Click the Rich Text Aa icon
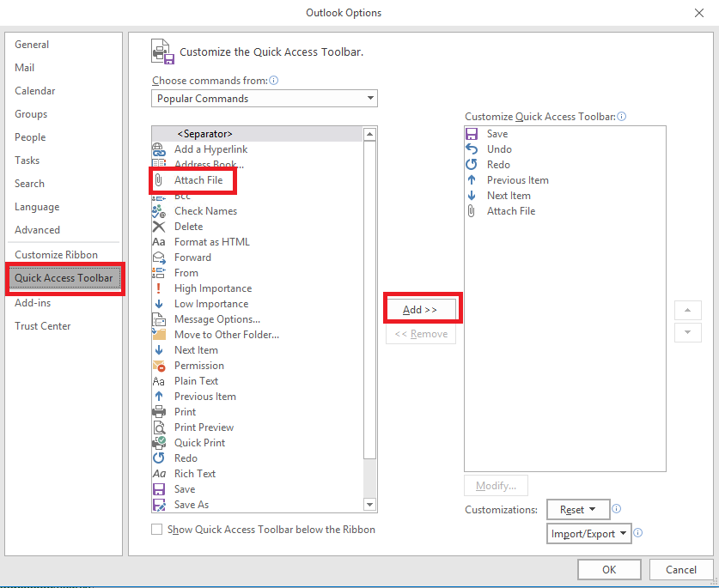The width and height of the screenshot is (719, 588). pos(159,474)
